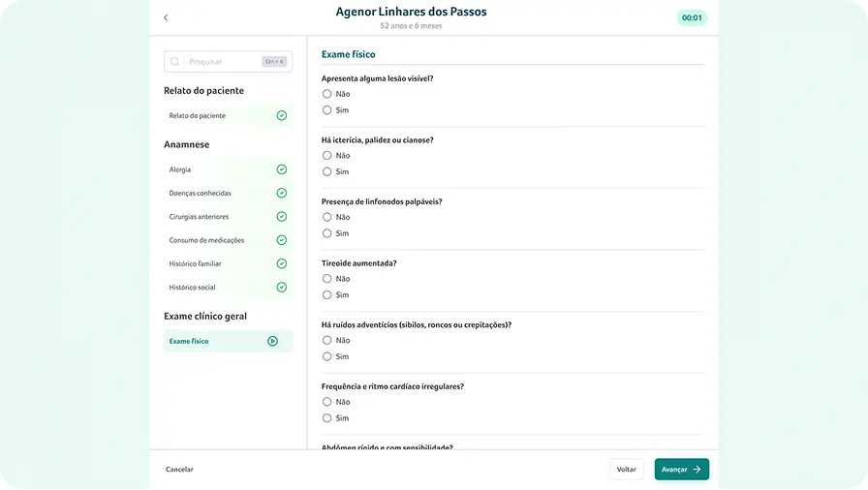Click the checkmark icon next to Histórico social
Image resolution: width=868 pixels, height=490 pixels.
click(x=281, y=288)
